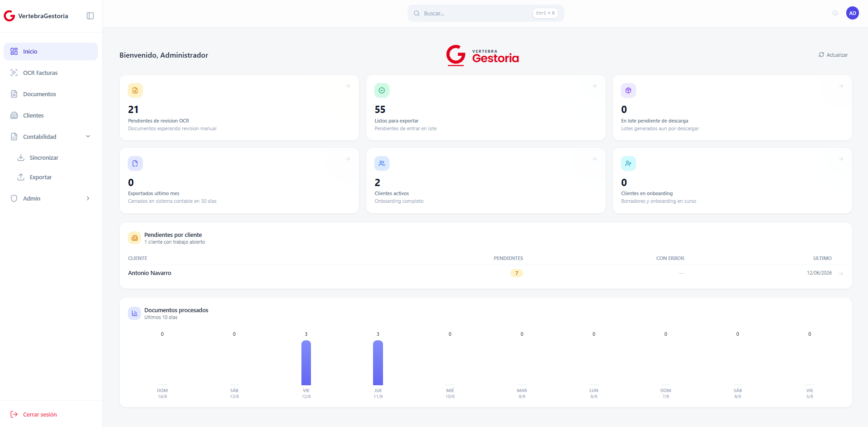Click the Documentos file icon
The width and height of the screenshot is (868, 427).
[x=14, y=94]
